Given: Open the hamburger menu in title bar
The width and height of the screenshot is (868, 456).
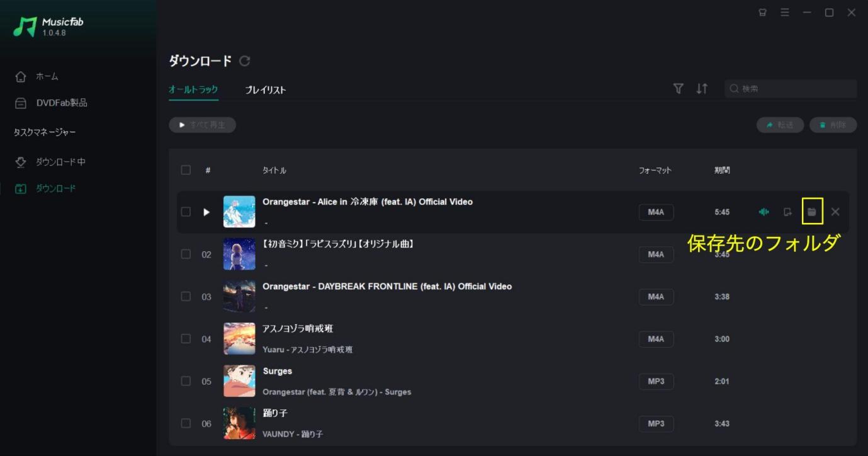Looking at the screenshot, I should coord(785,13).
